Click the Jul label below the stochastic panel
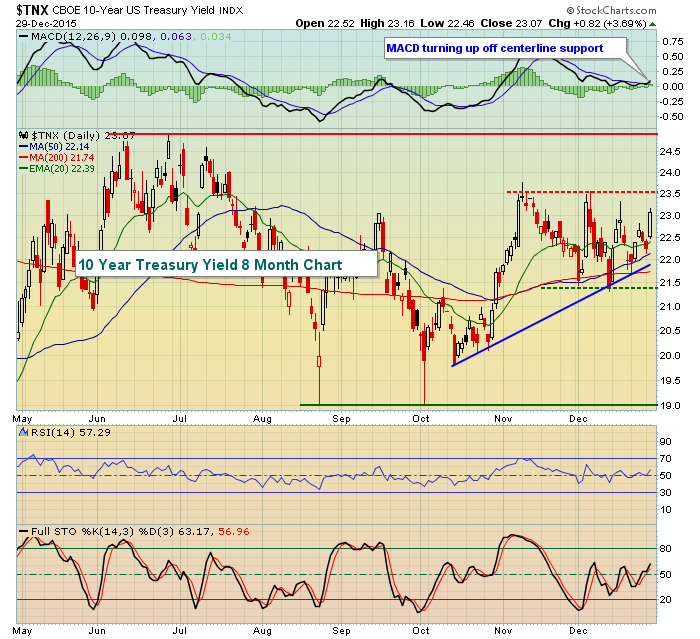This screenshot has width=700, height=639. point(179,631)
